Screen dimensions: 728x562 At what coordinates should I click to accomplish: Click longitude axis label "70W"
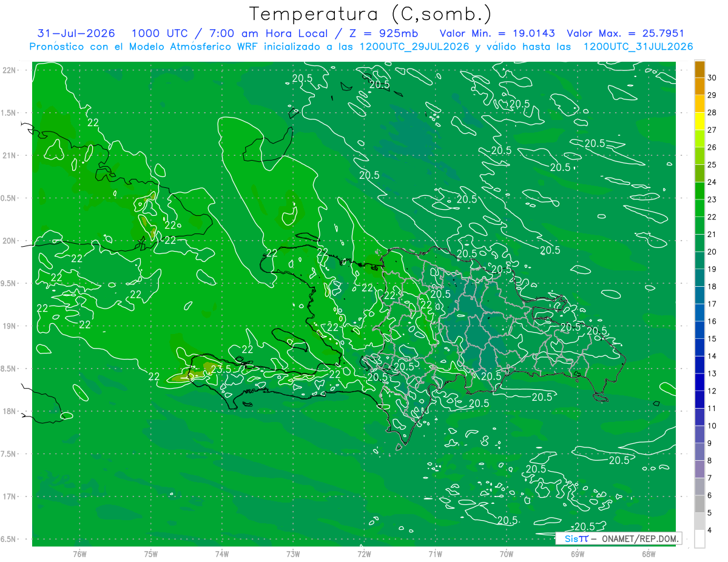tap(506, 554)
